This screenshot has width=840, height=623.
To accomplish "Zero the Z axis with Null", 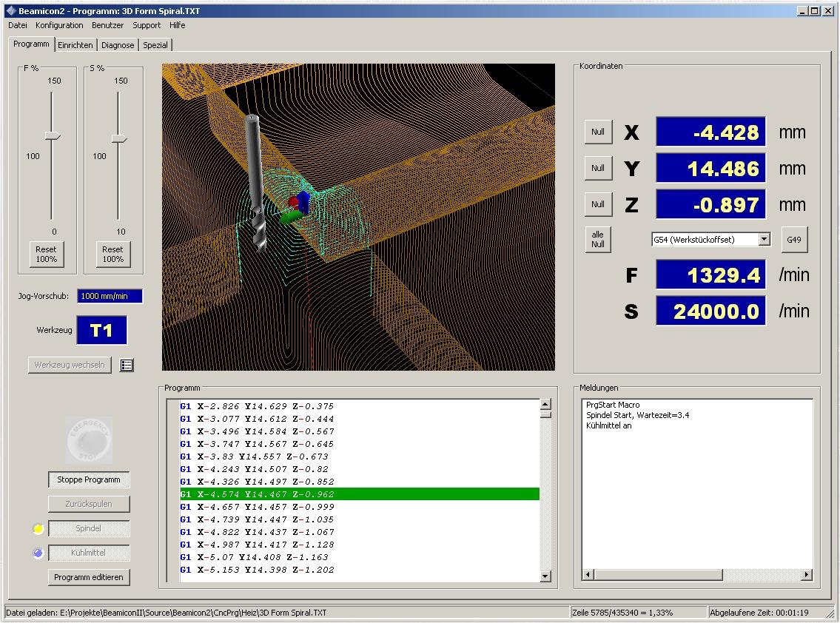I will point(598,204).
